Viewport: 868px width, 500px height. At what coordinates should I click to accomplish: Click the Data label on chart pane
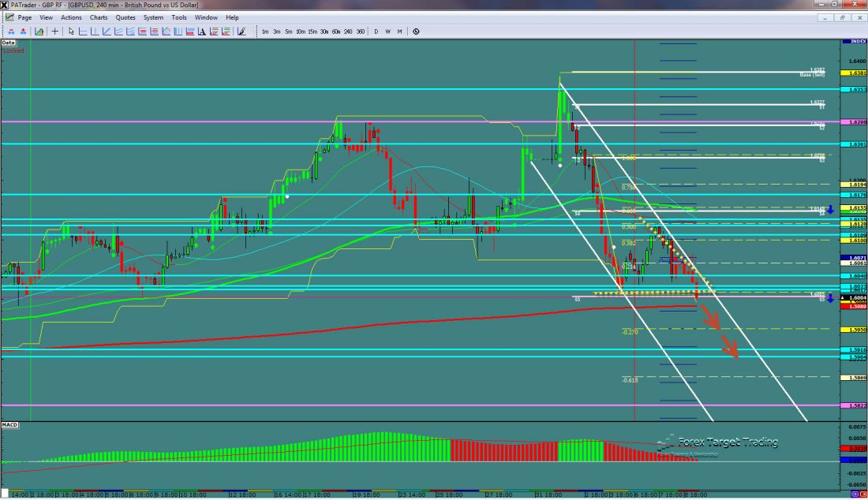(9, 43)
